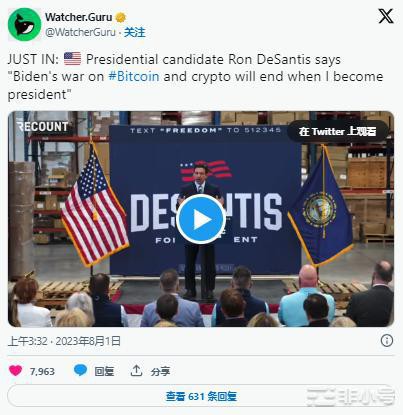Click the 回复 reply label
Image resolution: width=403 pixels, height=415 pixels.
(104, 371)
